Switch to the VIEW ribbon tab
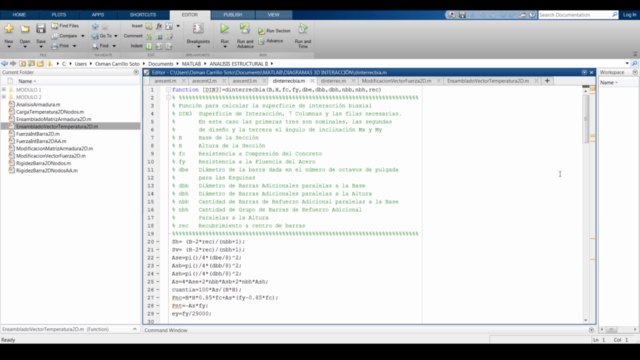The width and height of the screenshot is (640, 360). [273, 15]
